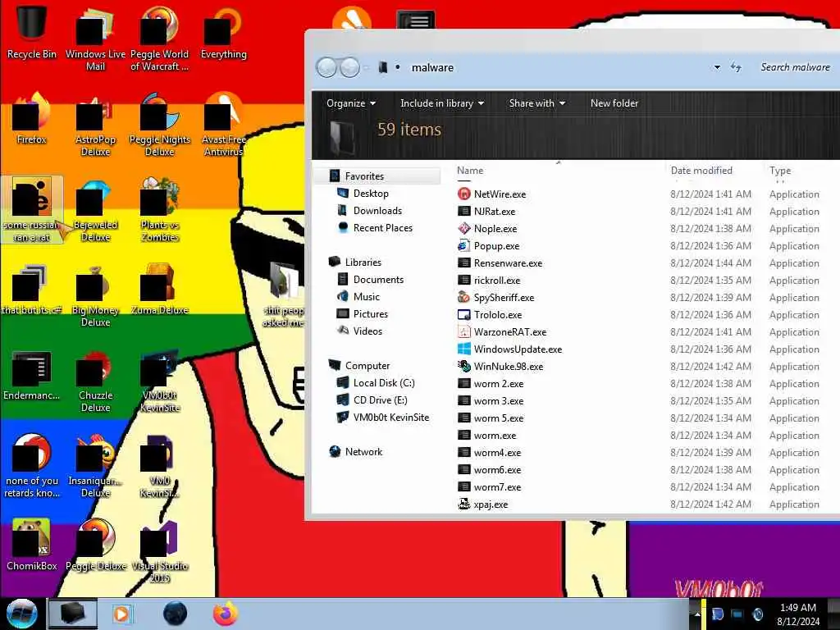Open AstroPop Deluxe desktop icon

point(95,125)
